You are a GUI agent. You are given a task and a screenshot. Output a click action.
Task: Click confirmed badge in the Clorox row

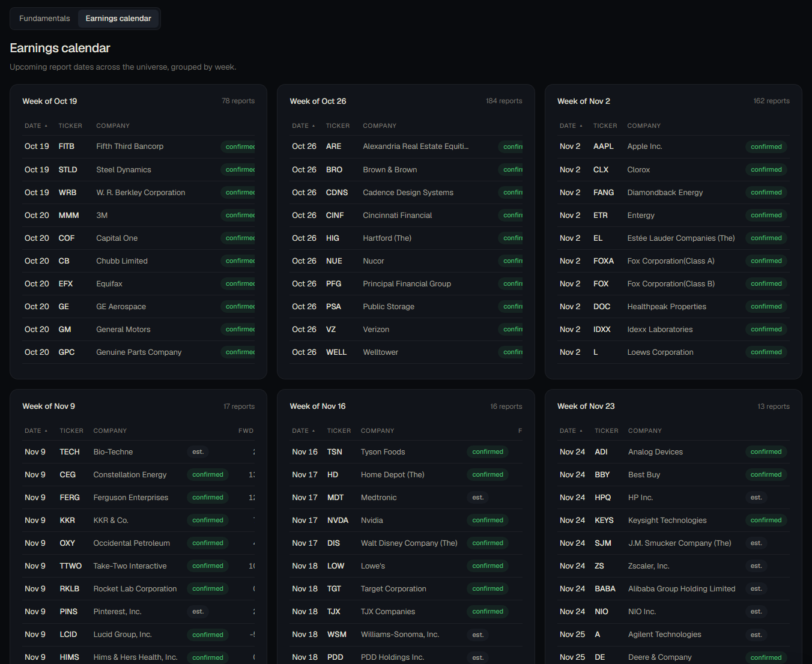(x=766, y=170)
